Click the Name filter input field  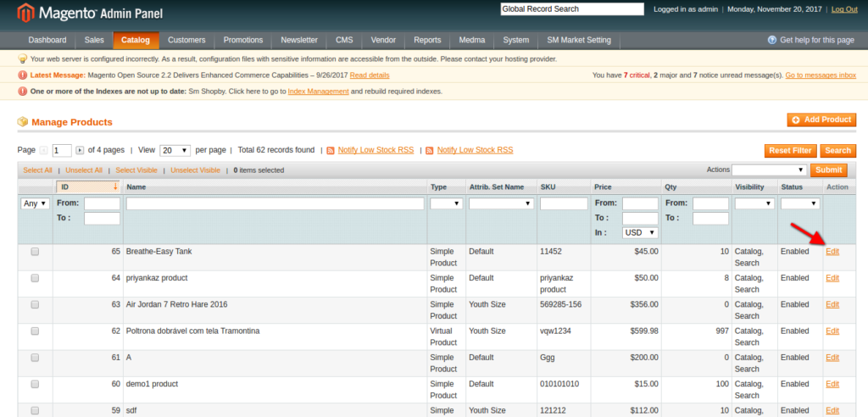click(275, 203)
